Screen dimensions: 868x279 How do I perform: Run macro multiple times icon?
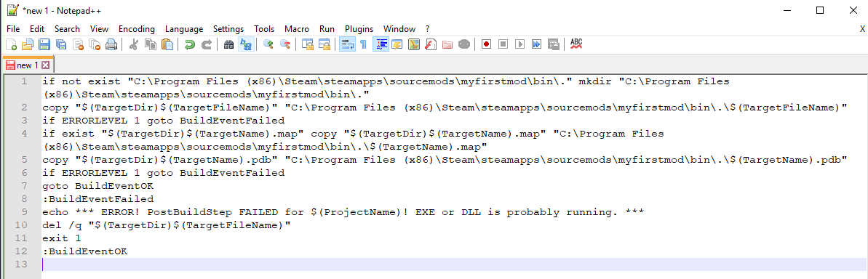pos(536,45)
